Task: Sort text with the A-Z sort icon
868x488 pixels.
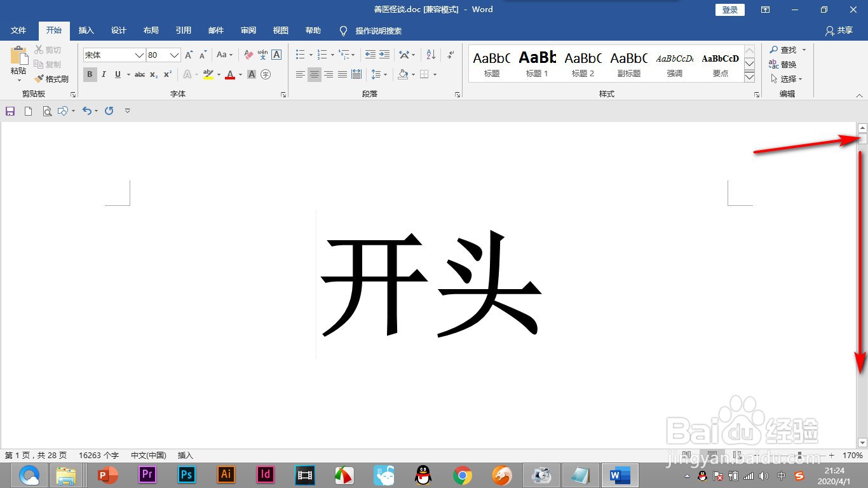Action: point(431,55)
